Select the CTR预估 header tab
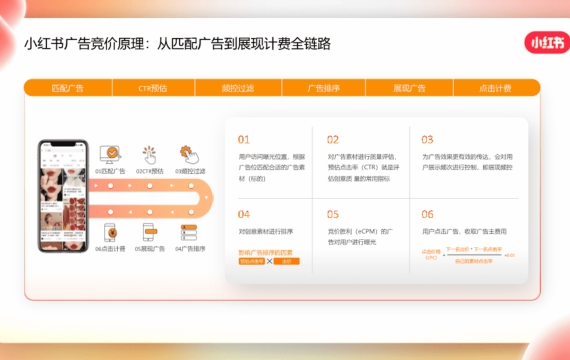This screenshot has width=570, height=360. click(153, 88)
